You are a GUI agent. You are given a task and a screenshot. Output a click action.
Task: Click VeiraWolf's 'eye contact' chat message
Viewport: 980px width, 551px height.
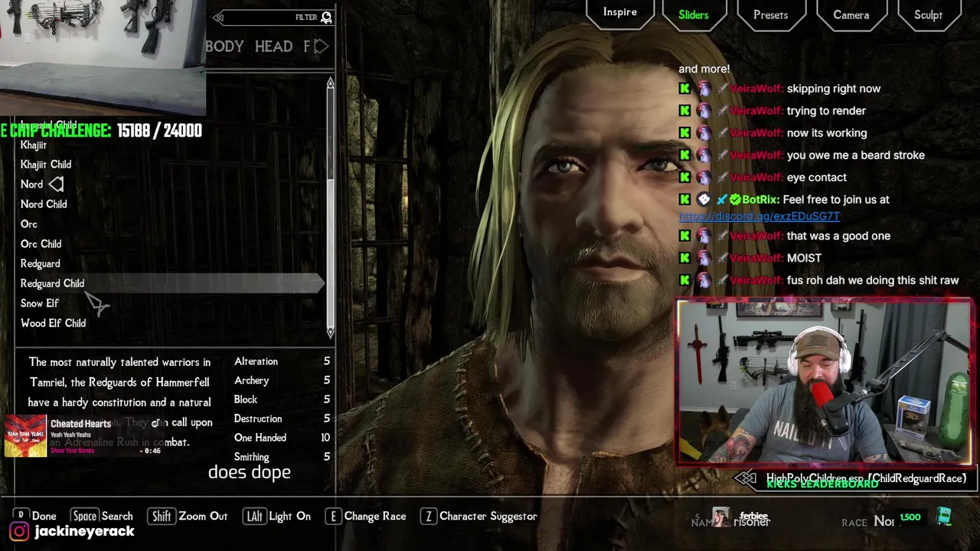click(x=817, y=178)
